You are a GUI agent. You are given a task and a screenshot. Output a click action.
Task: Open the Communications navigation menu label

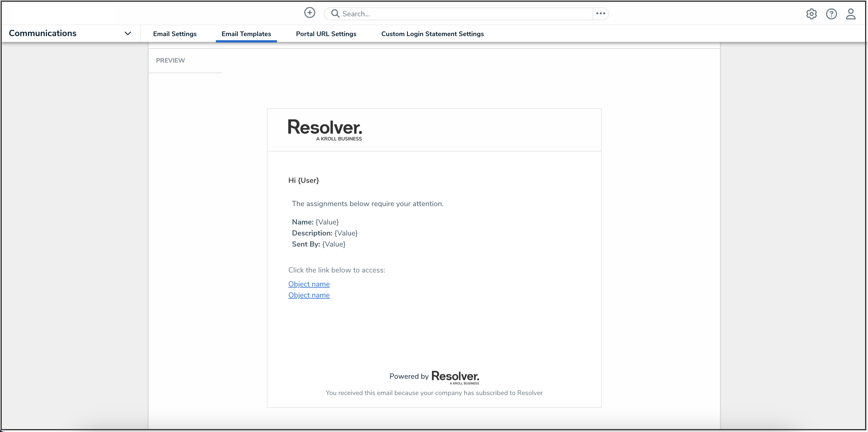pos(43,33)
